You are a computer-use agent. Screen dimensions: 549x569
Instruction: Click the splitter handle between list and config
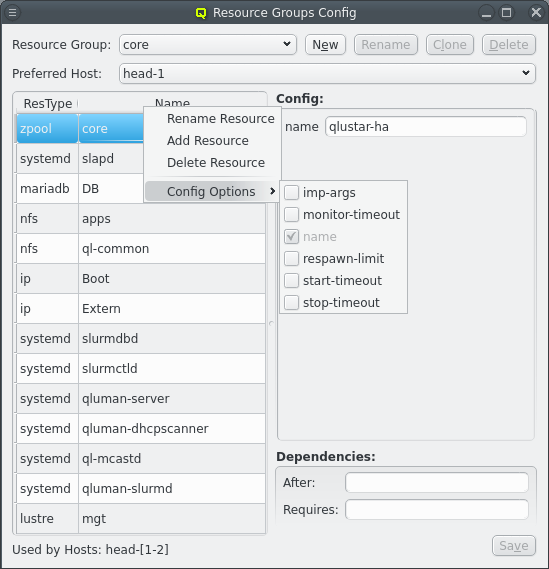click(271, 323)
